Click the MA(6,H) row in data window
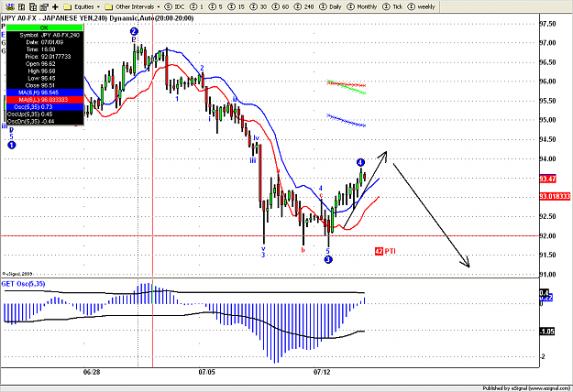Screen dimensions: 573x392 44,93
